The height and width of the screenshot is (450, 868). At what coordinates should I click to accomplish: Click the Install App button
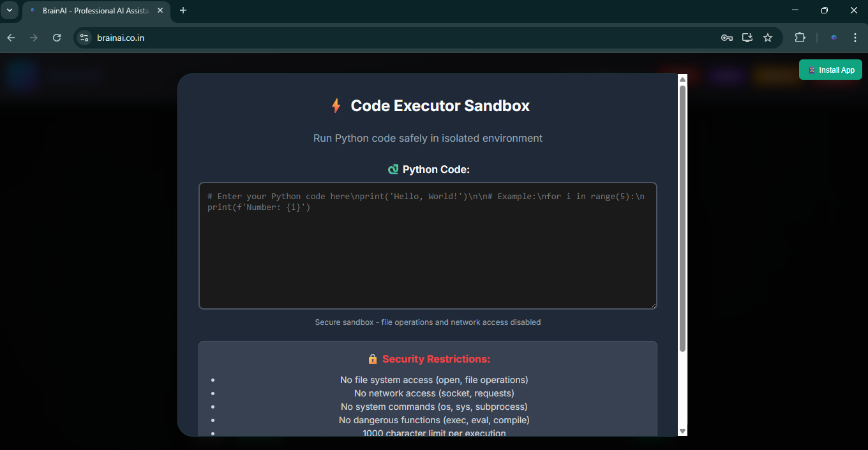coord(830,70)
